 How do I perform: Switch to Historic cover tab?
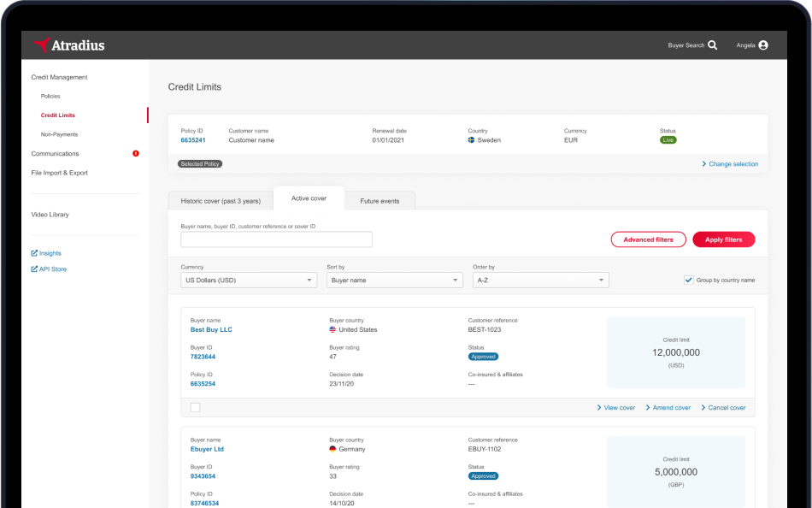tap(221, 201)
